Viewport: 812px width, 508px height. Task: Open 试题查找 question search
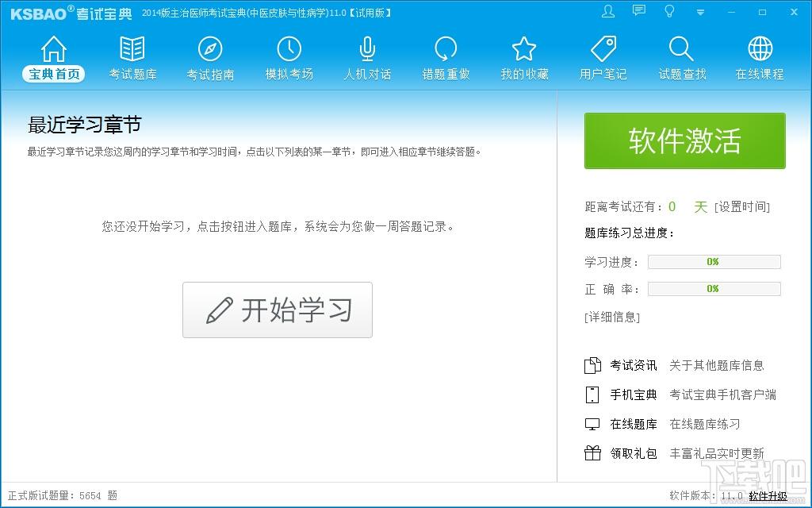tap(682, 59)
